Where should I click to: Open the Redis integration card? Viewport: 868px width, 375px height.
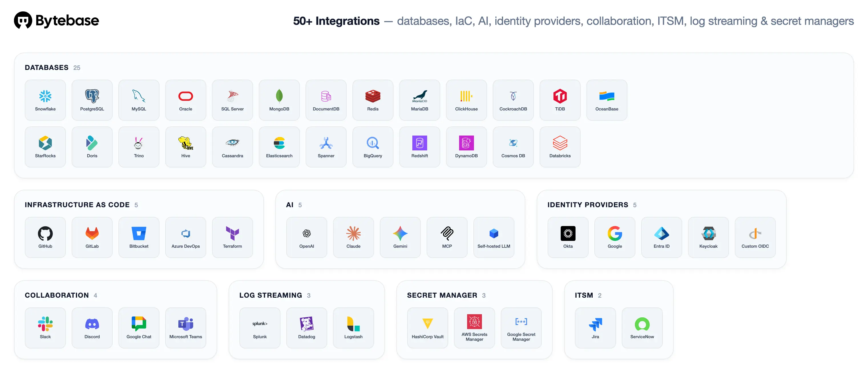point(373,100)
